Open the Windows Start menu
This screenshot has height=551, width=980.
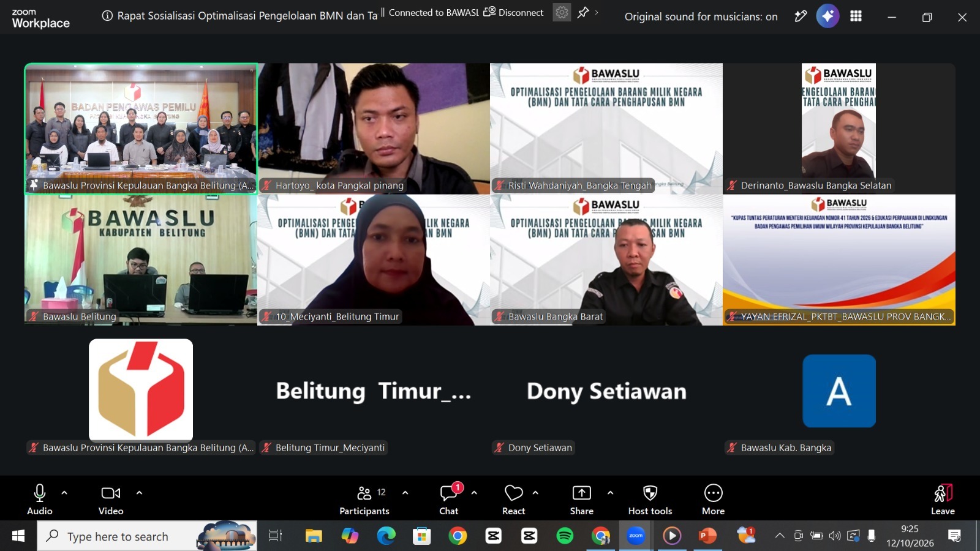point(18,536)
